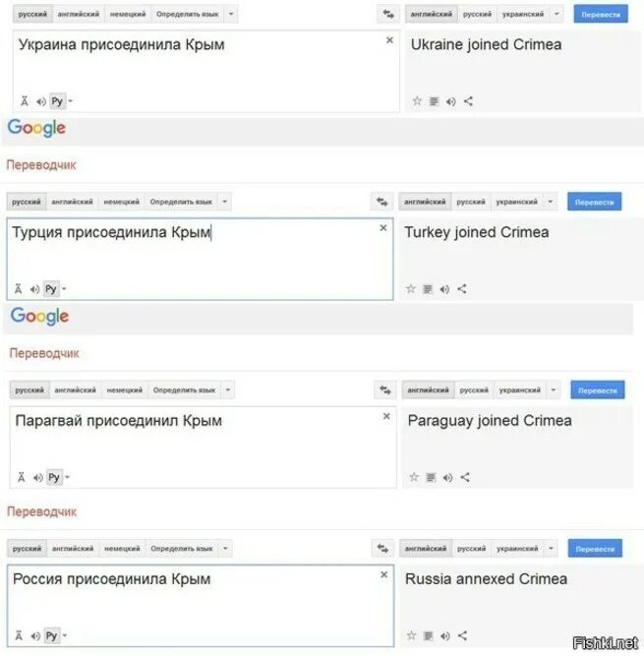Screen dimensions: 644x656
Task: Open phrasebook list icon under 'Russia annexed Crimea'
Action: [x=429, y=636]
